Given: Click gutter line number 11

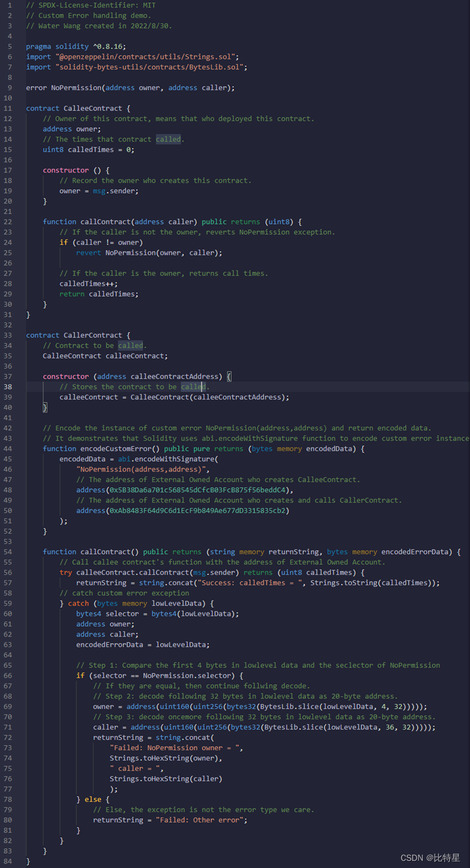Looking at the screenshot, I should (7, 109).
